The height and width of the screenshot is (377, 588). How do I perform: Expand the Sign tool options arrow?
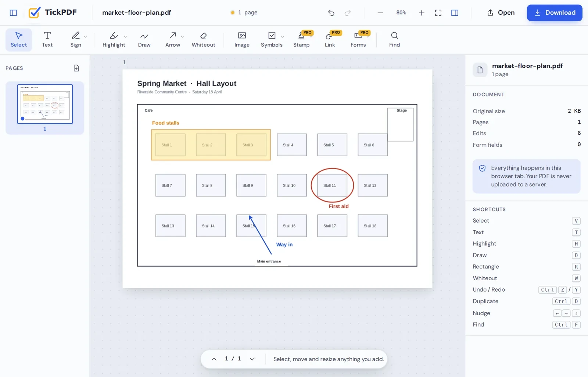(x=85, y=36)
